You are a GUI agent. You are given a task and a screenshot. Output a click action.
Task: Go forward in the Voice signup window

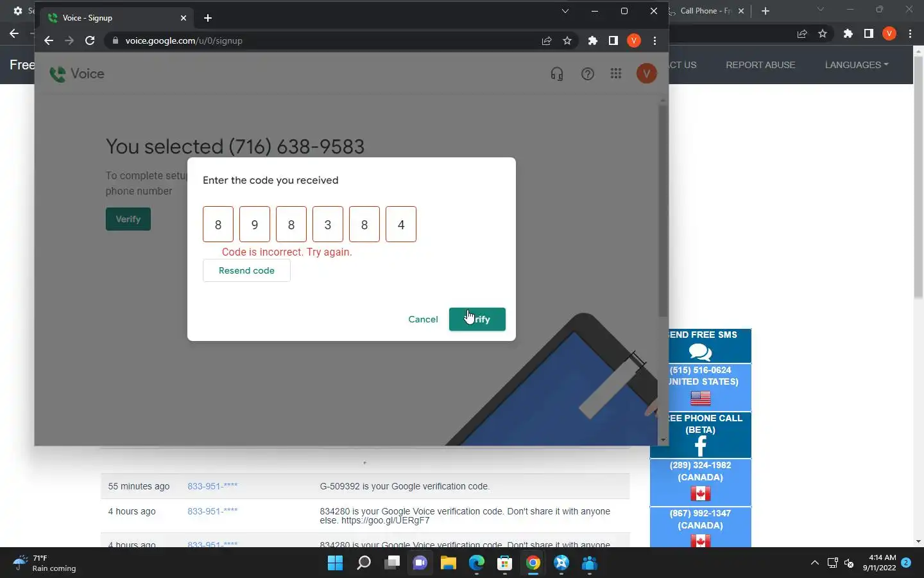pos(69,40)
